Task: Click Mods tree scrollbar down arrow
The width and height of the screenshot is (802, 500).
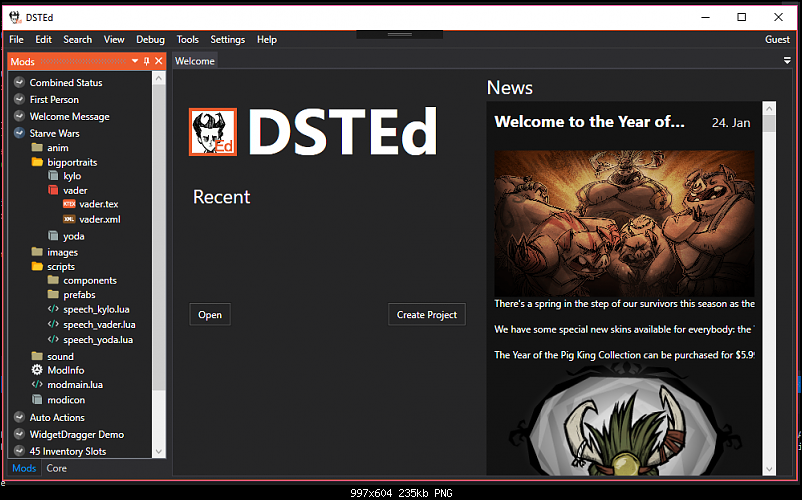Action: coord(159,451)
